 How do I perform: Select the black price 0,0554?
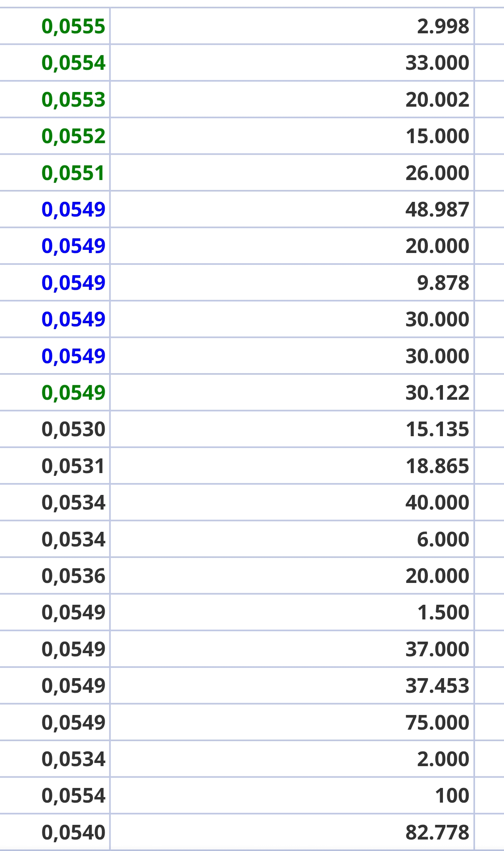(73, 796)
